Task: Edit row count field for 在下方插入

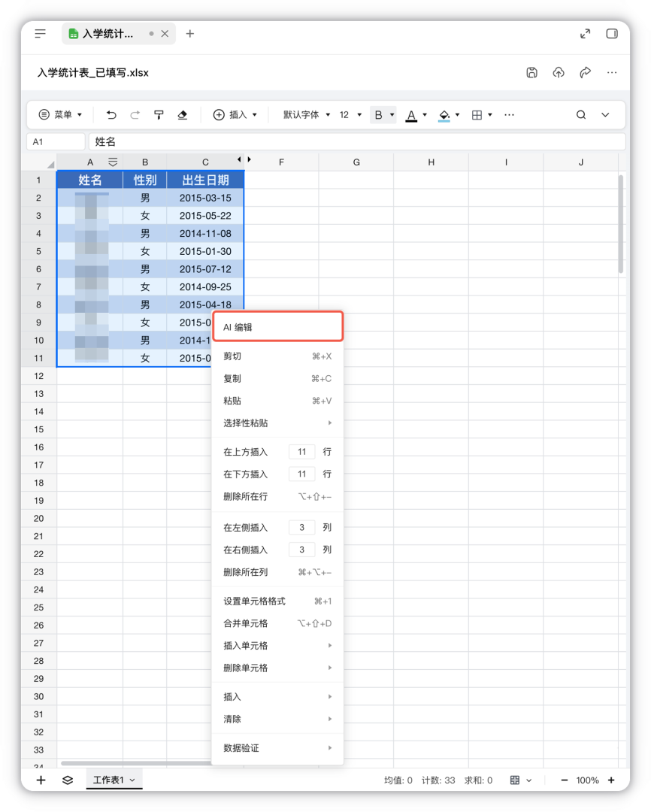Action: (302, 474)
